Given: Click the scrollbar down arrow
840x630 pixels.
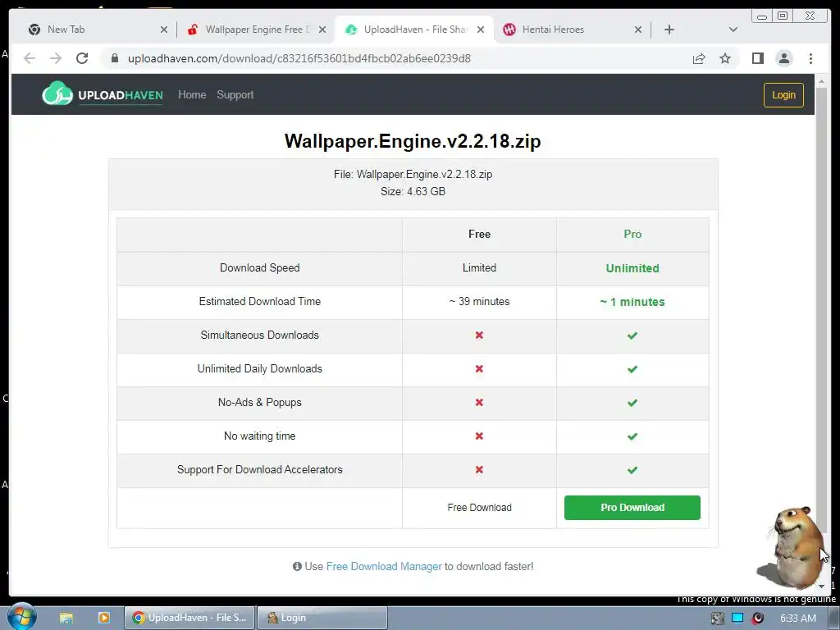Looking at the screenshot, I should coord(820,586).
